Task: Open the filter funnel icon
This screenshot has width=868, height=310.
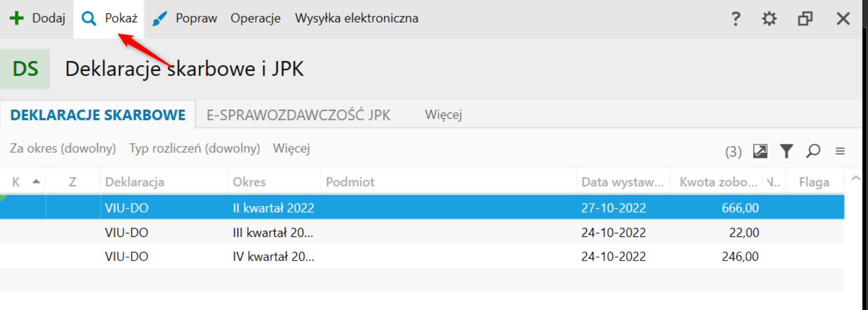Action: pyautogui.click(x=786, y=151)
